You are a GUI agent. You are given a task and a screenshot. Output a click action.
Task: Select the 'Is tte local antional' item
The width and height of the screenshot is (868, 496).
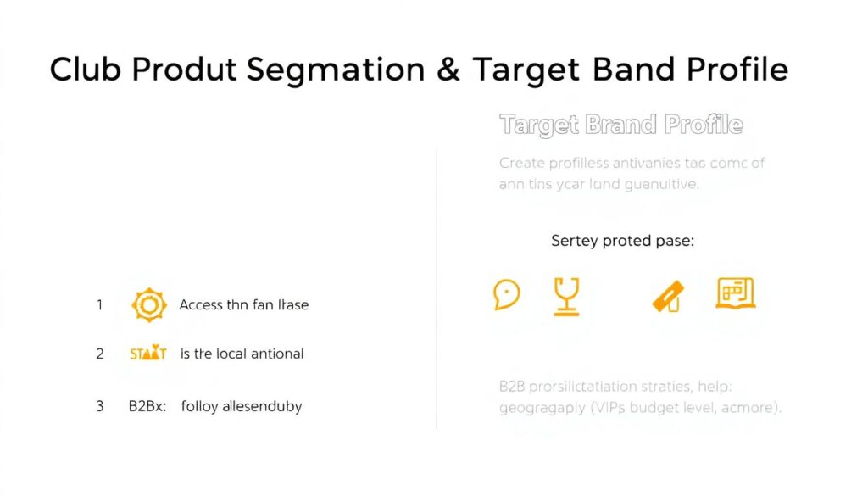pyautogui.click(x=242, y=354)
